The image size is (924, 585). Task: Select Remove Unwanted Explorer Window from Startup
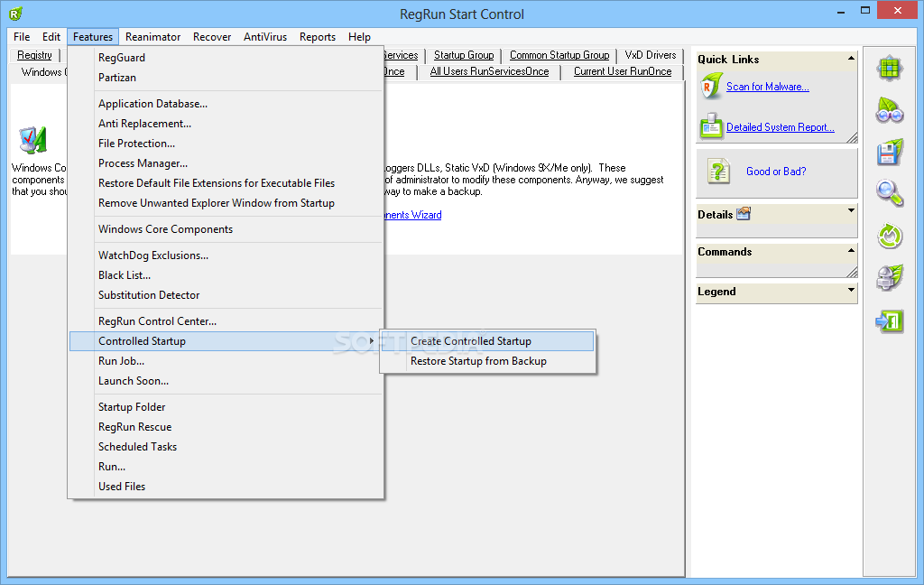click(x=226, y=203)
